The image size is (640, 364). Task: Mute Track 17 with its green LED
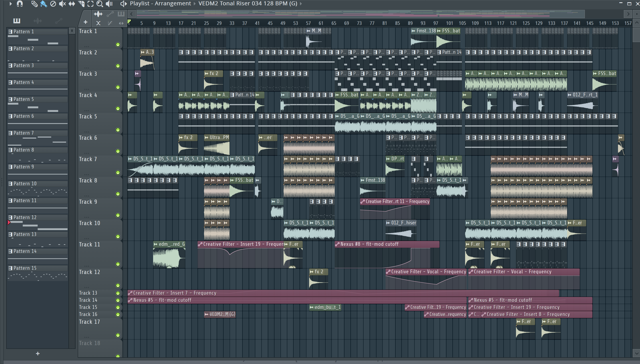point(118,335)
